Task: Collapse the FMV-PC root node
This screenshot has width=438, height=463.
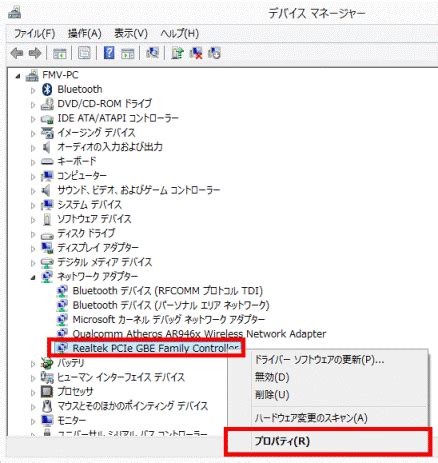Action: click(18, 77)
